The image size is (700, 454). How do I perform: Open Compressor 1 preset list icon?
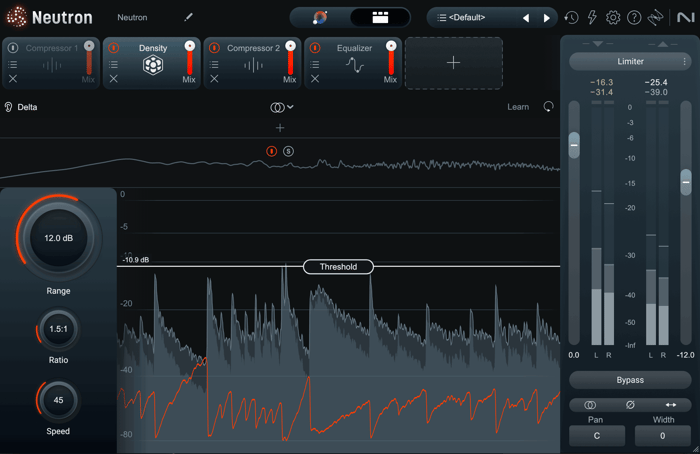pyautogui.click(x=13, y=65)
